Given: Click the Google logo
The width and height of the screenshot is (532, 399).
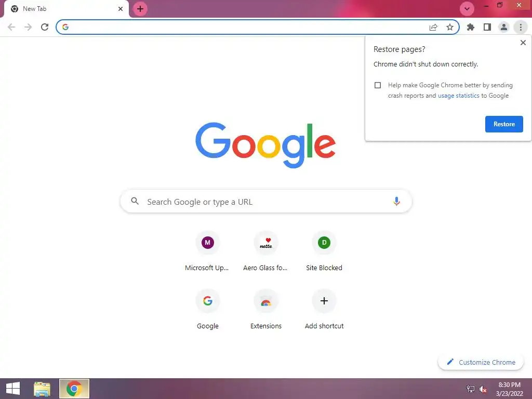Looking at the screenshot, I should tap(265, 145).
